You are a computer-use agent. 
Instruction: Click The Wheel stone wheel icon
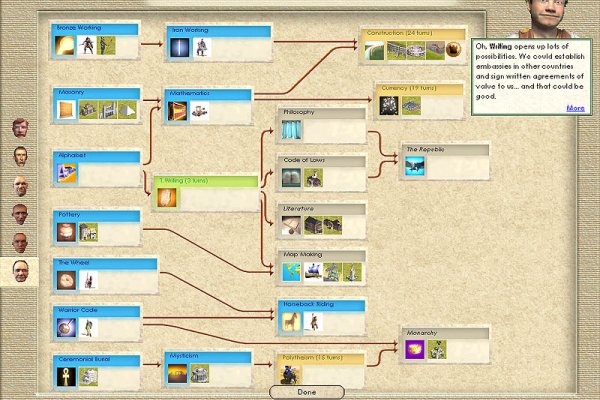[x=66, y=280]
